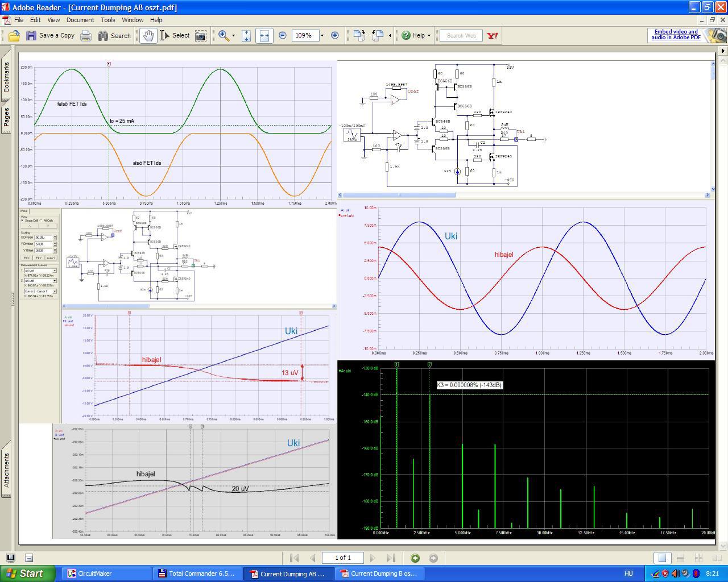Screen dimensions: 728x582
Task: Go to previous view green arrow
Action: point(415,558)
